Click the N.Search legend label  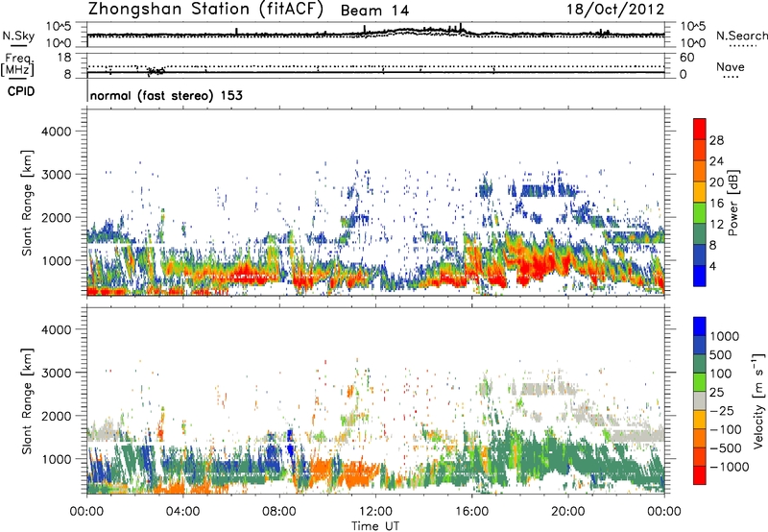742,36
